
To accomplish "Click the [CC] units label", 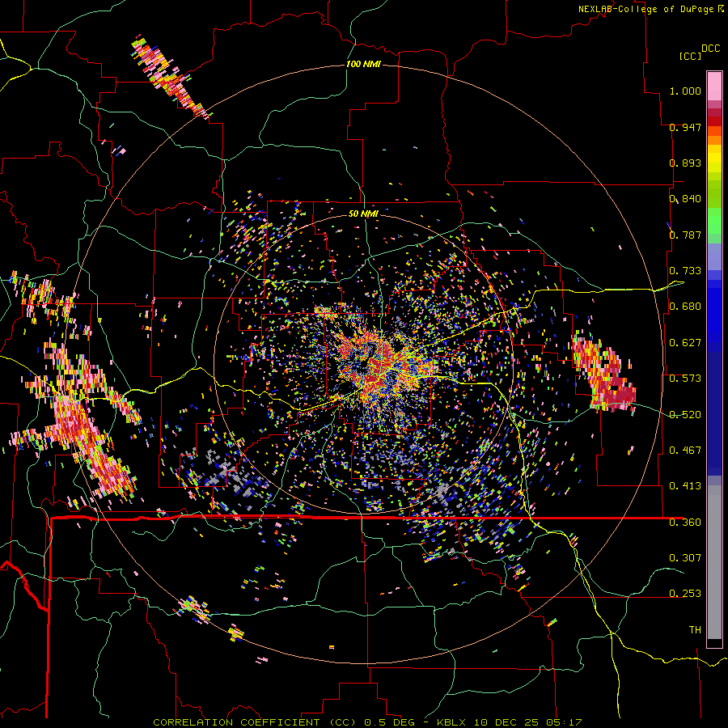I will pyautogui.click(x=691, y=56).
